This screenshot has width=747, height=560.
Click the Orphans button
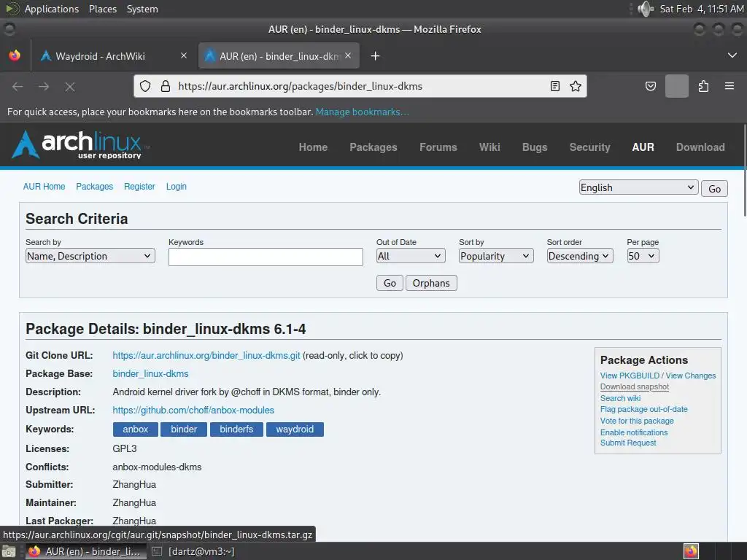tap(431, 283)
